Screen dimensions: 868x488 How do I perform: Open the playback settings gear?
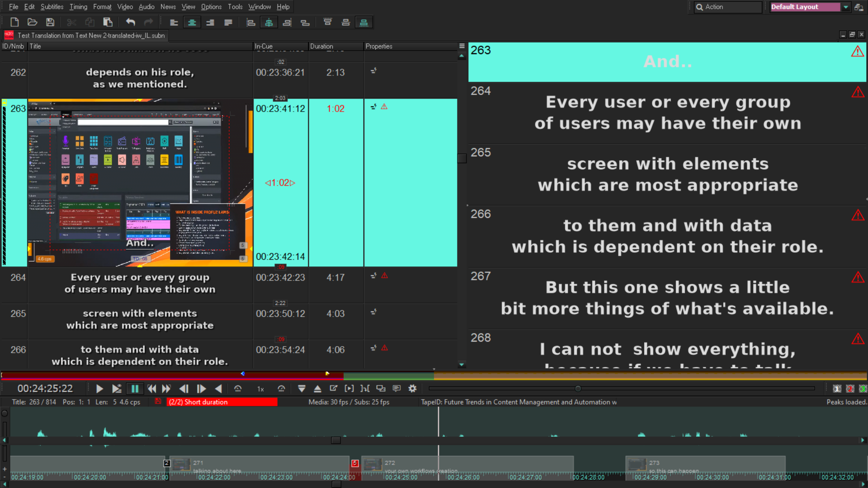[x=412, y=388]
